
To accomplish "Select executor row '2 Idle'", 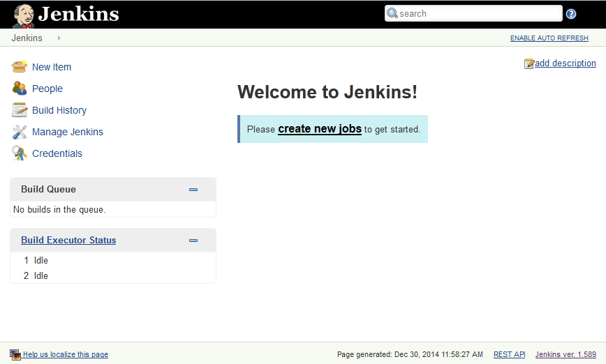I will tap(113, 275).
